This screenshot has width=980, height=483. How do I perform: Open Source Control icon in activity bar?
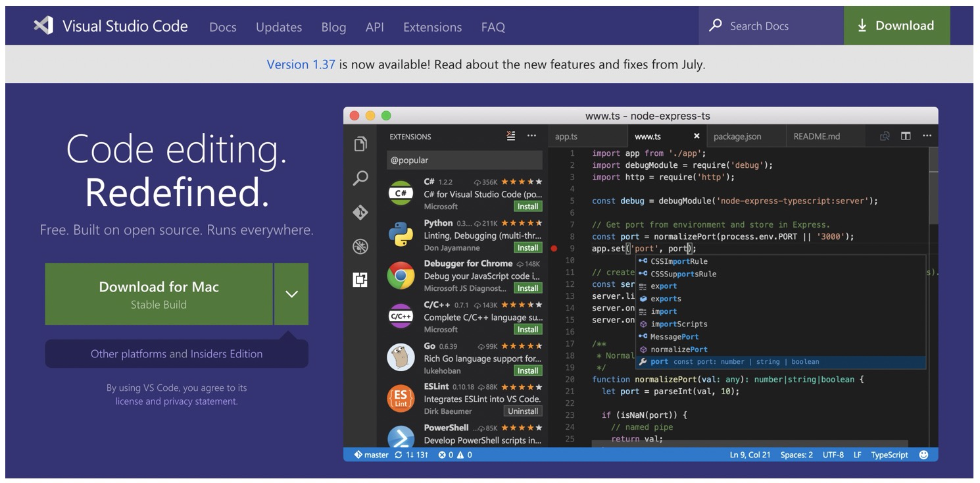360,213
